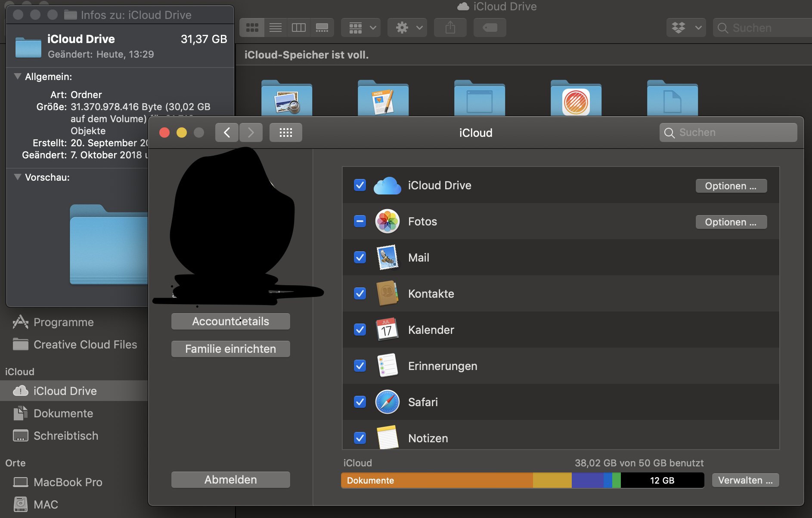Screen dimensions: 812x518
Task: Open Optionen for iCloud Drive
Action: click(x=731, y=186)
